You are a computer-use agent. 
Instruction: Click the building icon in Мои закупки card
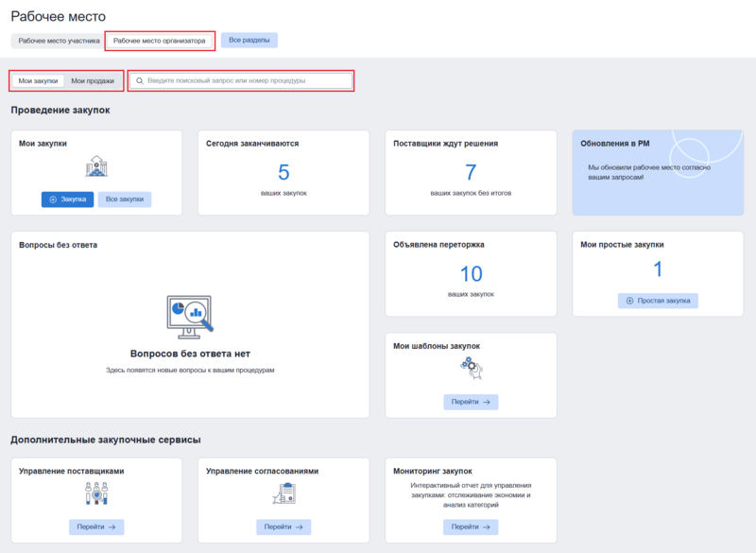click(95, 168)
